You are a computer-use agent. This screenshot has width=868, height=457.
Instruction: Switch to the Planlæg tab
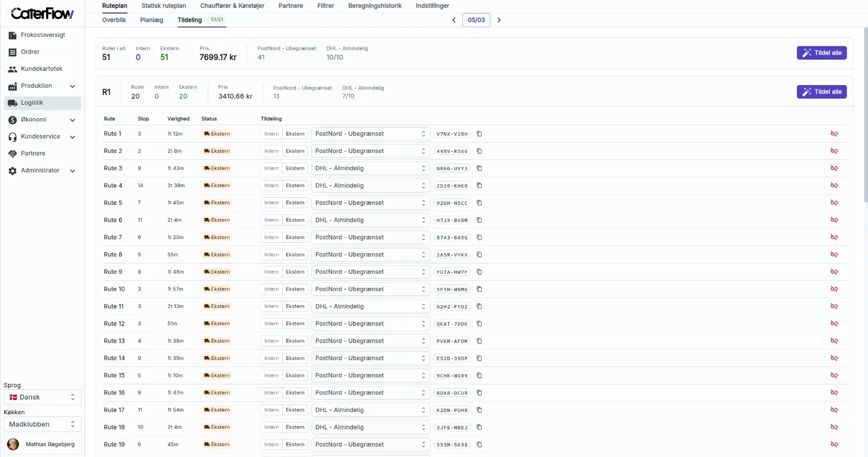point(151,20)
